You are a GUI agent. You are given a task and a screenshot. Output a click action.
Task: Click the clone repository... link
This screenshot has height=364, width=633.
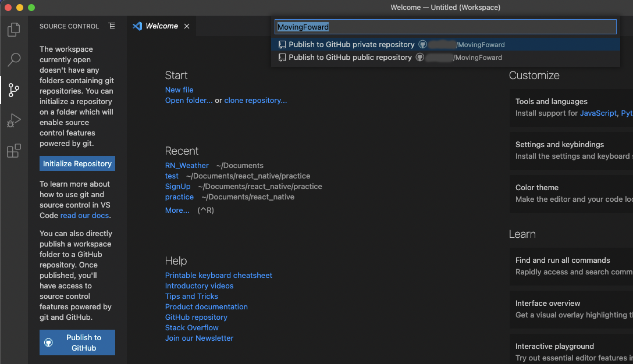click(x=255, y=100)
